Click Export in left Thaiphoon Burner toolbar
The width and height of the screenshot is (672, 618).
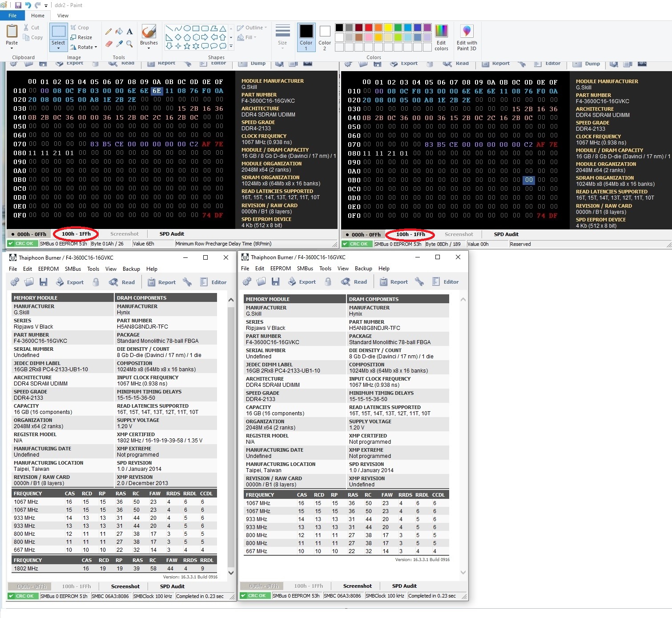click(70, 282)
